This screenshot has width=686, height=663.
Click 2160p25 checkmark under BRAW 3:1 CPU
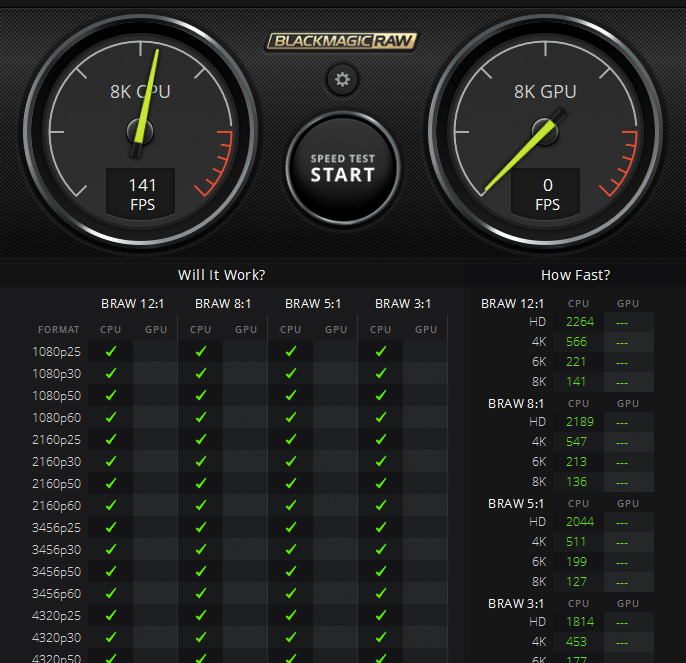pos(381,439)
